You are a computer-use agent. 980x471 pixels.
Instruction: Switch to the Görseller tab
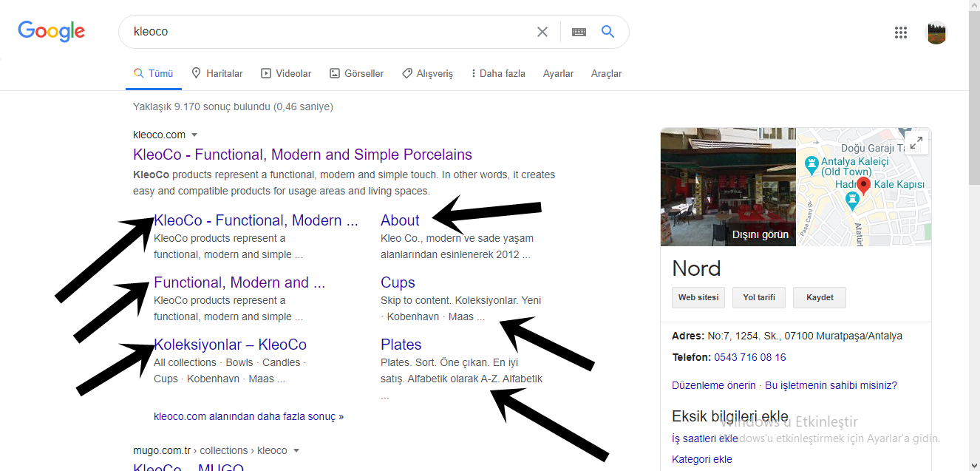coord(356,73)
